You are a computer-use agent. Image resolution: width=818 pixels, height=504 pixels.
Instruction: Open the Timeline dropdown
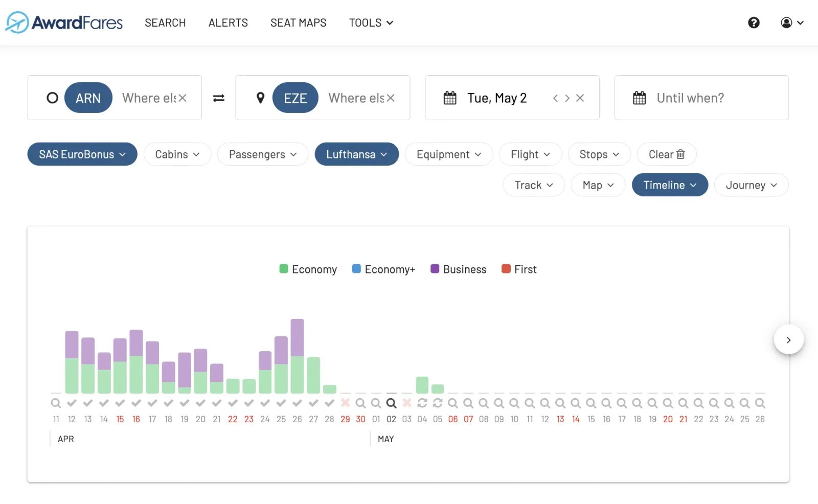pos(670,185)
